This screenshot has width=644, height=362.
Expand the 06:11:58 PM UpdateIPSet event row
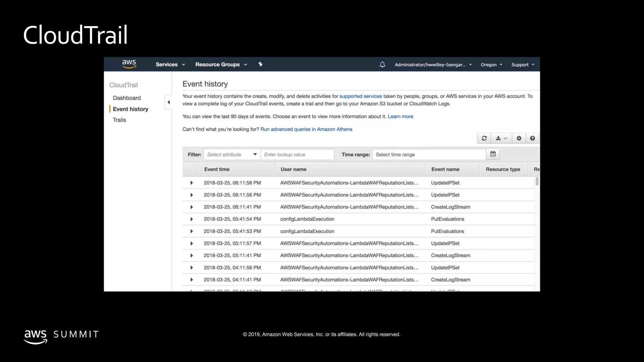192,183
